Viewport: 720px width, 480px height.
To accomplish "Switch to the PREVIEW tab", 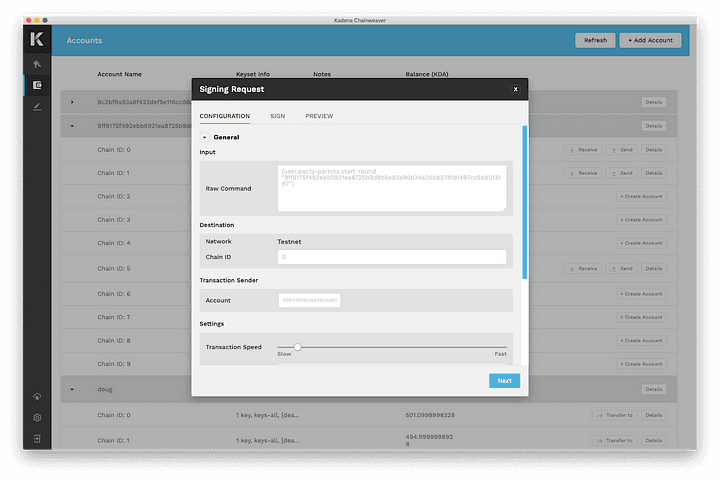I will point(319,116).
